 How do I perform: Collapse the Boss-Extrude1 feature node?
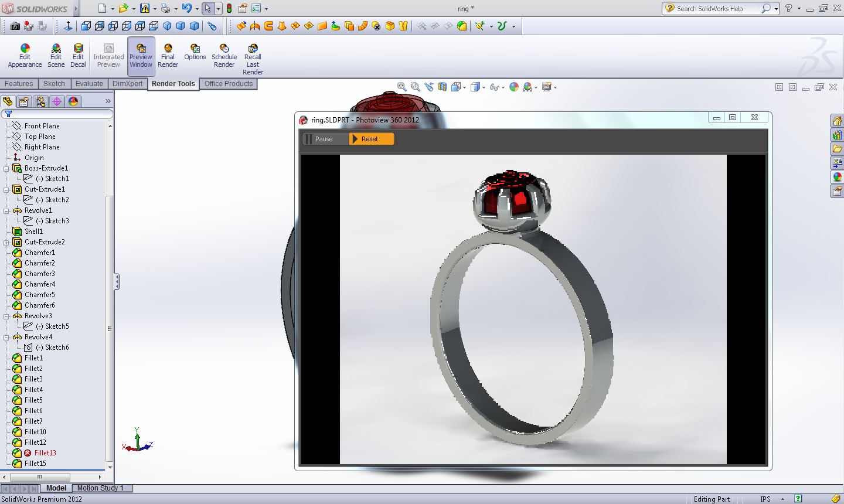6,168
